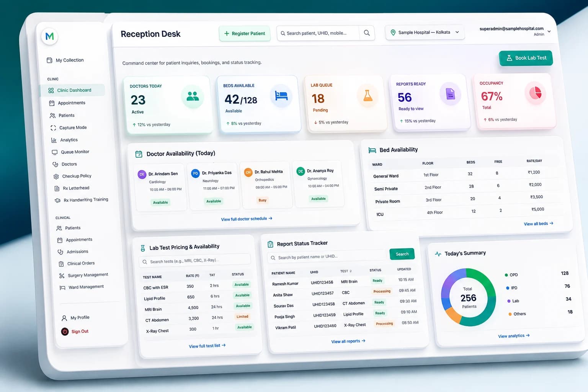588x392 pixels.
Task: Click the Register Patient button
Action: point(245,34)
